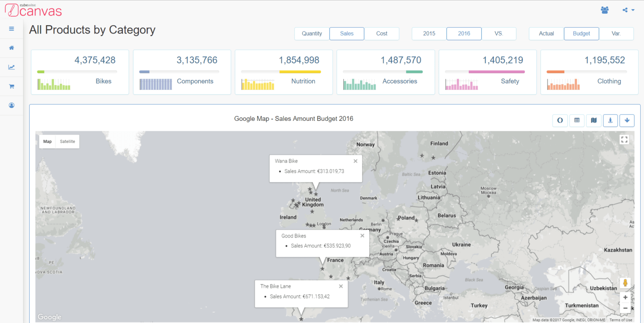Click the Cubewise Canvas logo
This screenshot has width=644, height=323.
[x=34, y=10]
